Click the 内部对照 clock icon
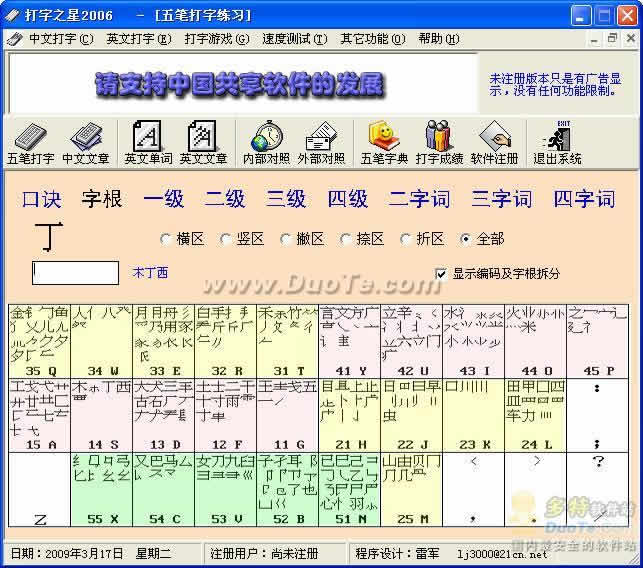The width and height of the screenshot is (643, 568). click(266, 141)
